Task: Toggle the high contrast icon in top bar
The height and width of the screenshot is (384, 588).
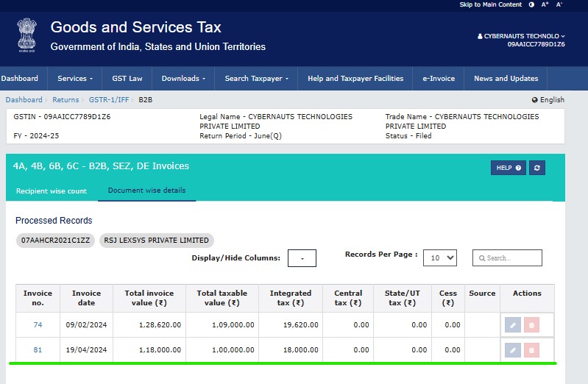Action: click(x=531, y=4)
